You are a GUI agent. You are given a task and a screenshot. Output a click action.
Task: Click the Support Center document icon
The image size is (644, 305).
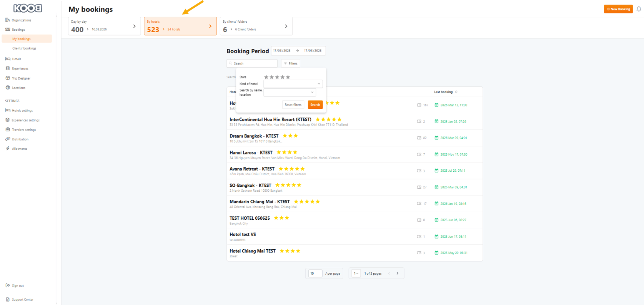[x=8, y=299]
